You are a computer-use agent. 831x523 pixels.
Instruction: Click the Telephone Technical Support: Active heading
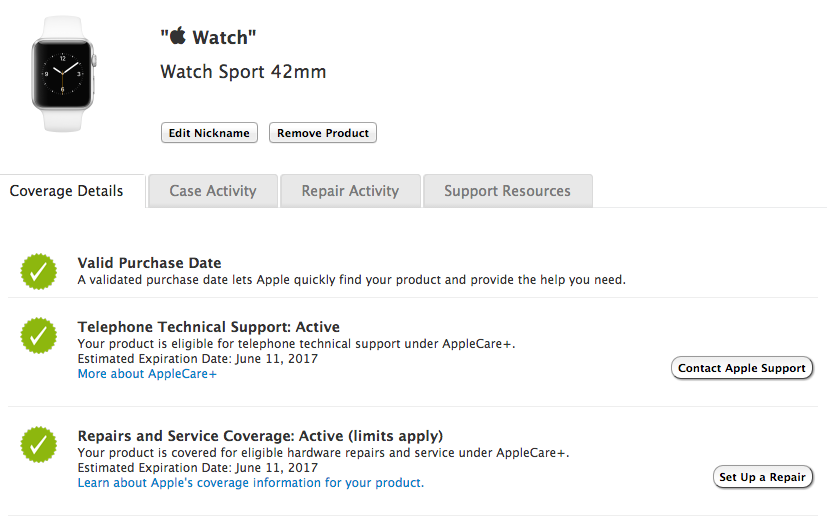point(209,327)
